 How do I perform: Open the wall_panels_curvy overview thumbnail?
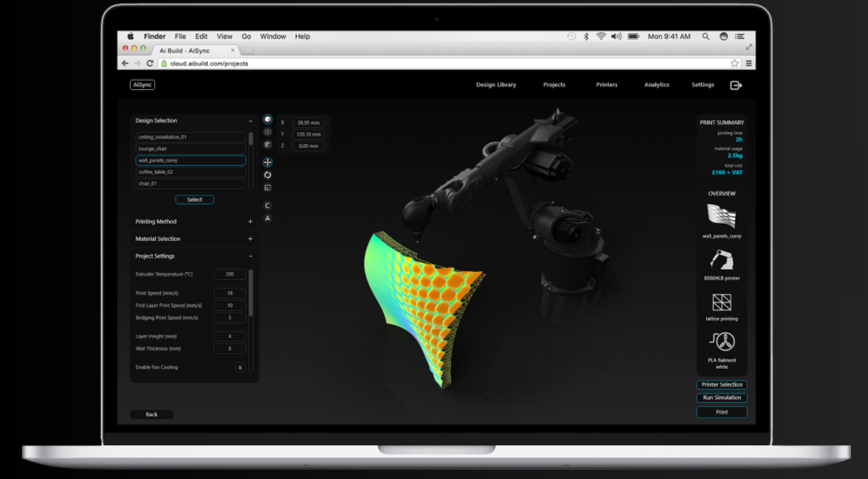[x=721, y=216]
